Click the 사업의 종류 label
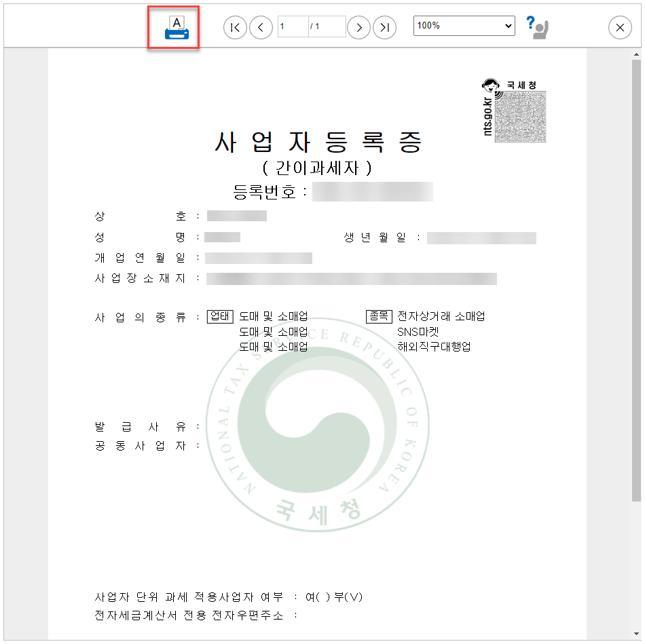Viewport: 645px width, 644px height. pos(141,318)
